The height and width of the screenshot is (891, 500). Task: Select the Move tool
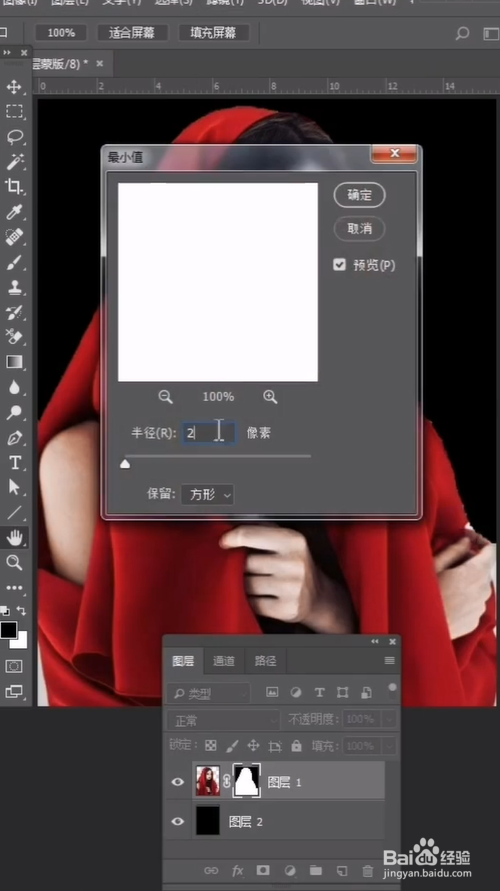coord(14,87)
